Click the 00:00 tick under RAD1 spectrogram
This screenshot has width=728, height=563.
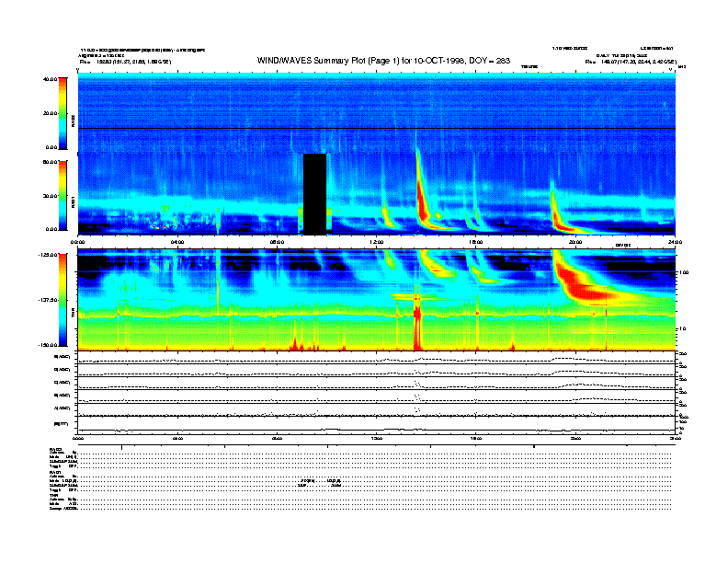pyautogui.click(x=77, y=242)
